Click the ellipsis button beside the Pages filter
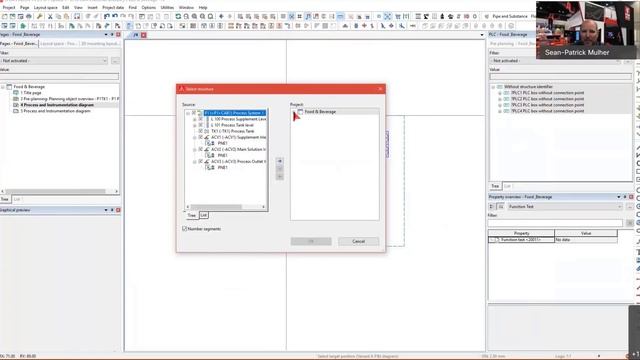The width and height of the screenshot is (640, 360). pos(116,61)
